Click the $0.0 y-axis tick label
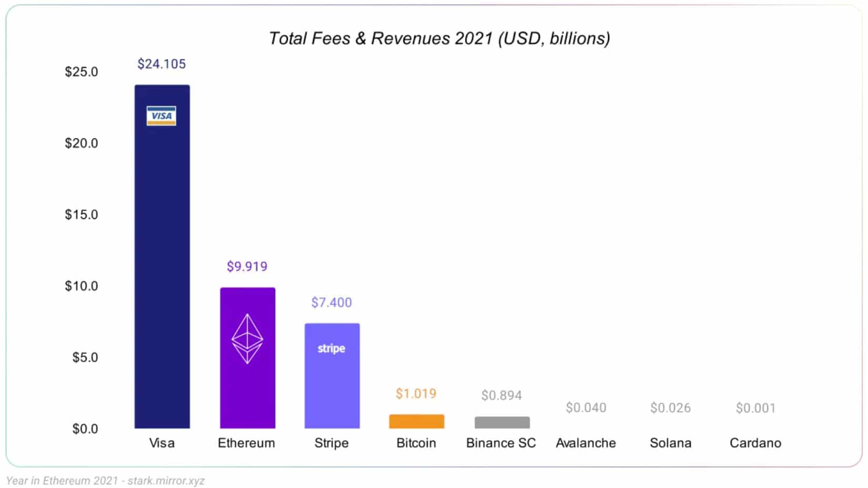Screen dimensions: 868x488 point(85,429)
